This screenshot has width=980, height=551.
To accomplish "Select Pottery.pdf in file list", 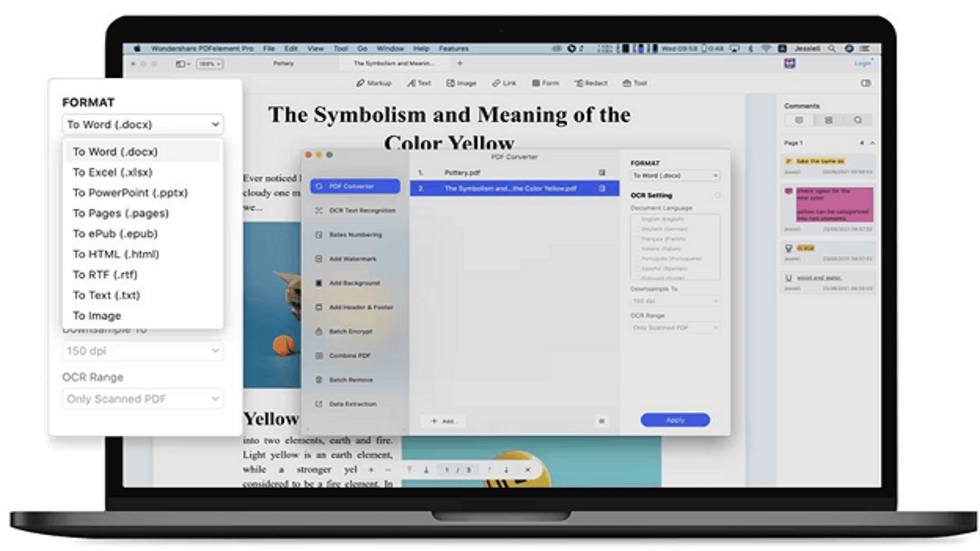I will point(514,173).
